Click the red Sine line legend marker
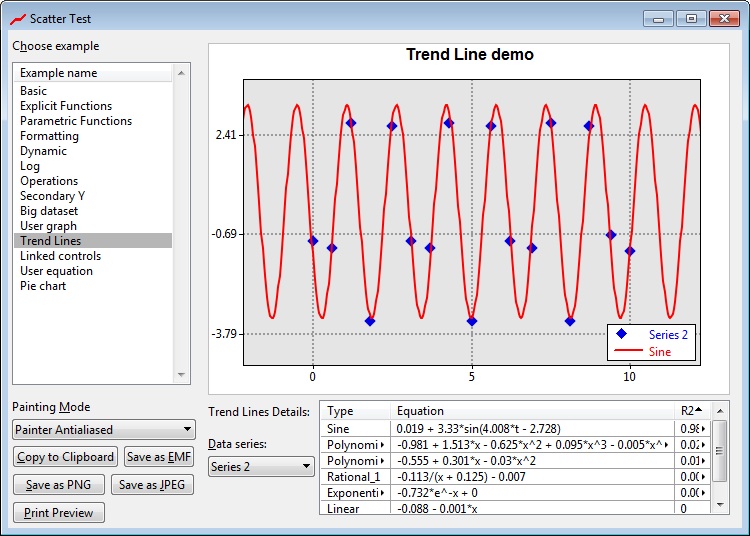Screen dimensions: 750x536 (x=623, y=351)
